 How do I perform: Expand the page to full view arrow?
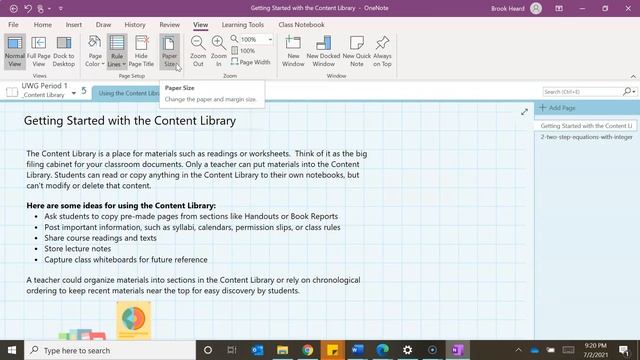tap(524, 112)
